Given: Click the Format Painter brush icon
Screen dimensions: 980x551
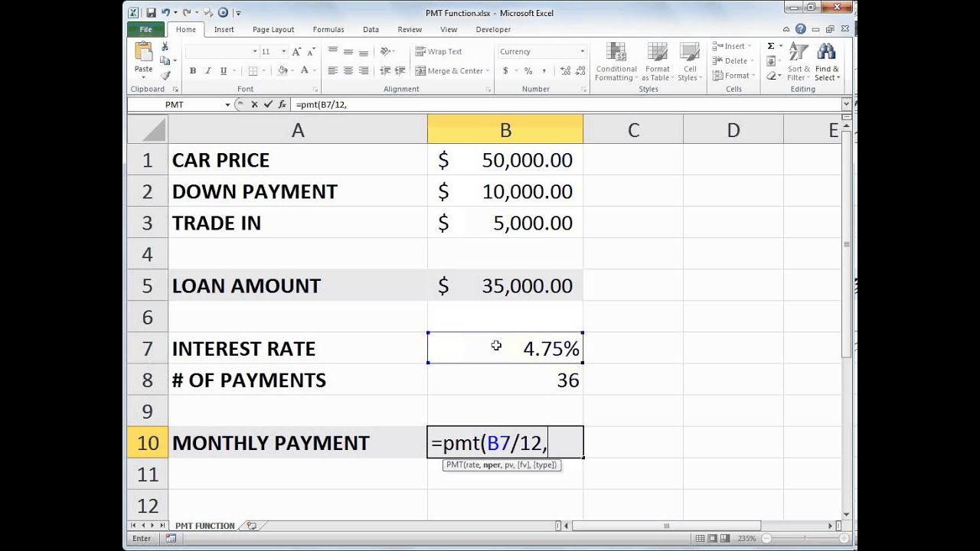Looking at the screenshot, I should coord(165,75).
